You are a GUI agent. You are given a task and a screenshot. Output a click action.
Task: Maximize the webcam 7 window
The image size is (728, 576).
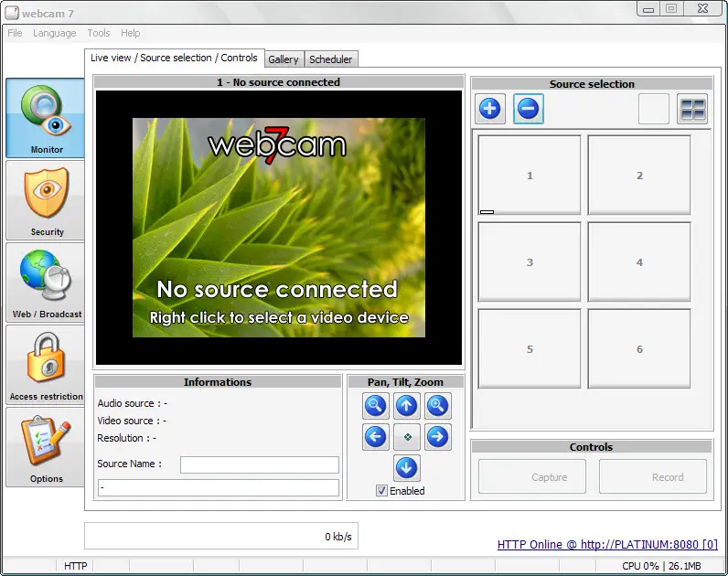(671, 9)
